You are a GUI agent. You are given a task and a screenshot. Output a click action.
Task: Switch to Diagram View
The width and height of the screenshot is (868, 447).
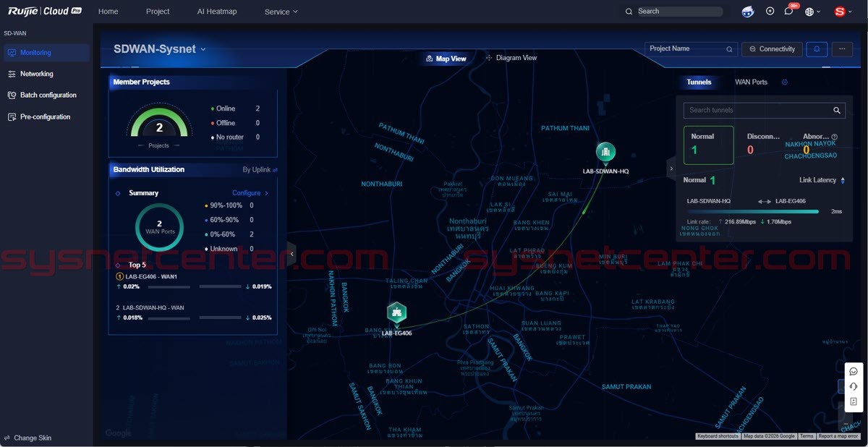pyautogui.click(x=511, y=58)
